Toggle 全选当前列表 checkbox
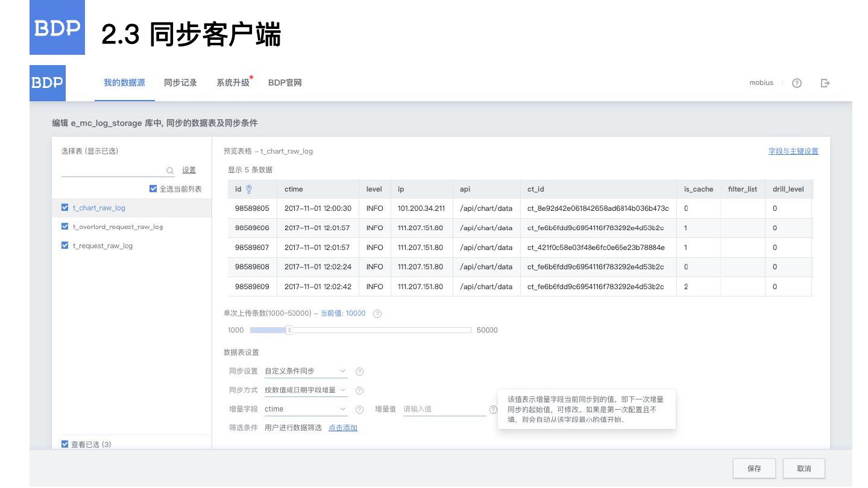Image resolution: width=868 pixels, height=488 pixels. pyautogui.click(x=153, y=189)
